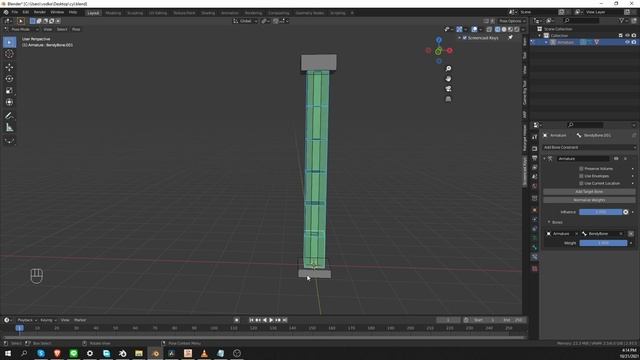The height and width of the screenshot is (360, 640).
Task: Adjust the Weight slider for BendyBone
Action: (603, 243)
